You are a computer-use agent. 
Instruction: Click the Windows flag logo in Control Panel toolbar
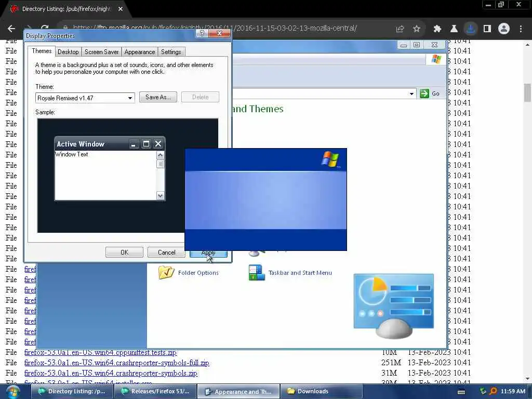[436, 59]
